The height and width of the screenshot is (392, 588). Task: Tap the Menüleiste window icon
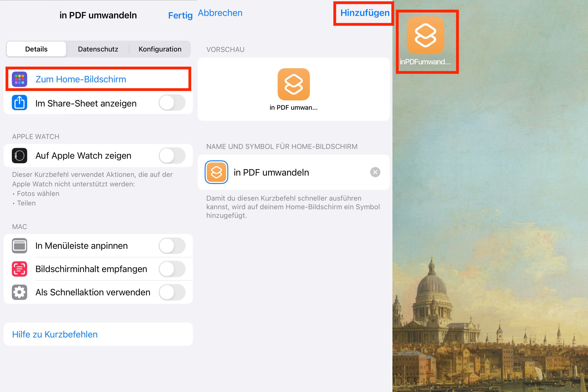pyautogui.click(x=19, y=246)
